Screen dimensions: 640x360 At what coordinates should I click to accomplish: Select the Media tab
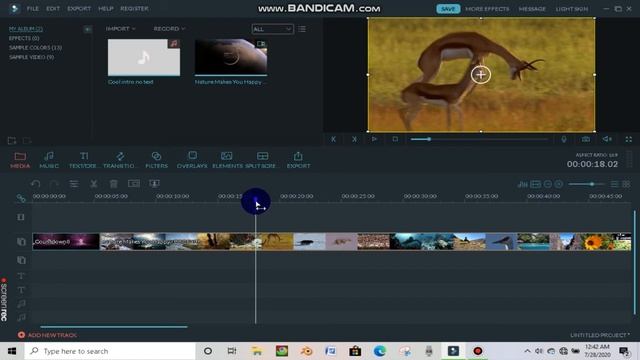(x=20, y=160)
